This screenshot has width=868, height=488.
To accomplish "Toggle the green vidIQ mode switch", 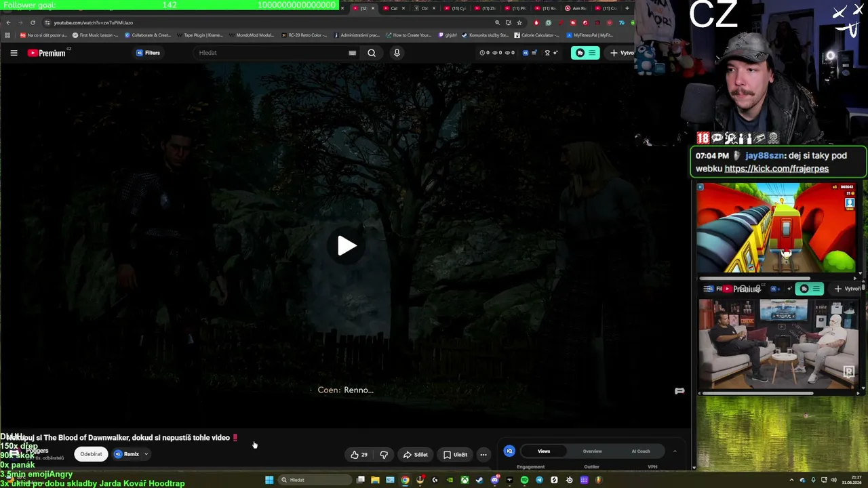I will [x=585, y=53].
